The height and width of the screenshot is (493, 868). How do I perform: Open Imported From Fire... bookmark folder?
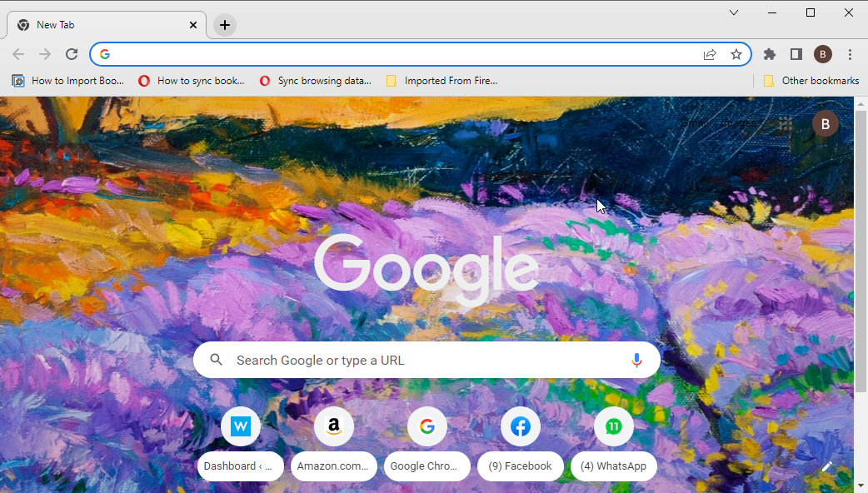click(x=441, y=81)
